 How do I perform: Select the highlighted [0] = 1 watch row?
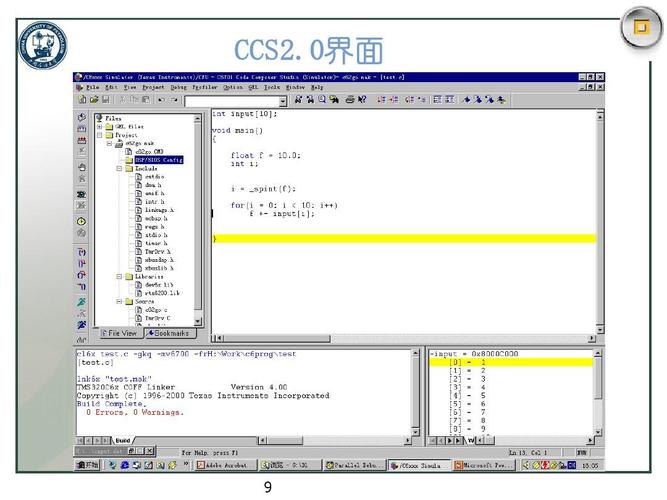pos(511,362)
